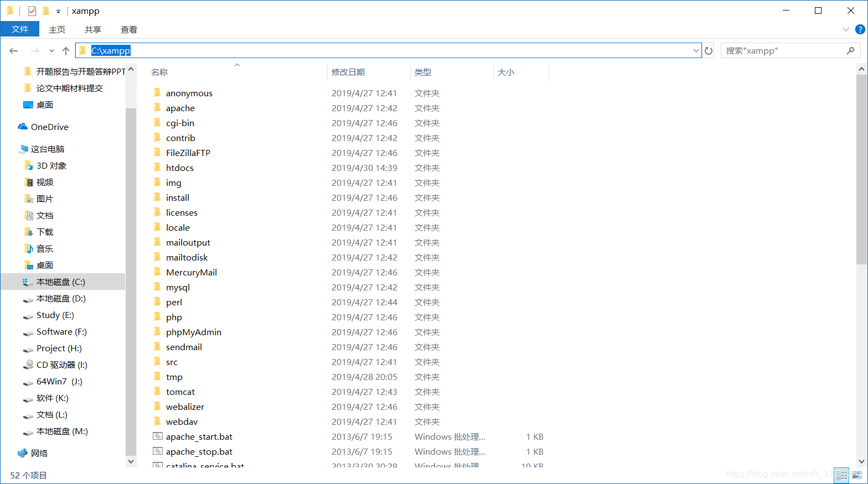Viewport: 868px width, 484px height.
Task: Click the New Folder quick access icon
Action: [x=46, y=11]
